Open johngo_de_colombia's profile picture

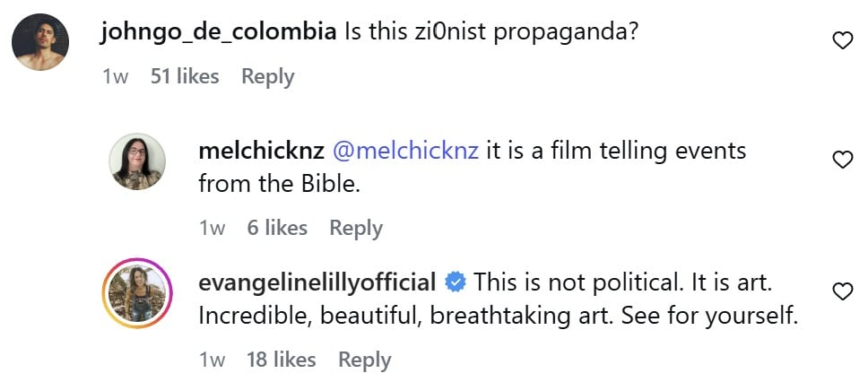tap(40, 42)
